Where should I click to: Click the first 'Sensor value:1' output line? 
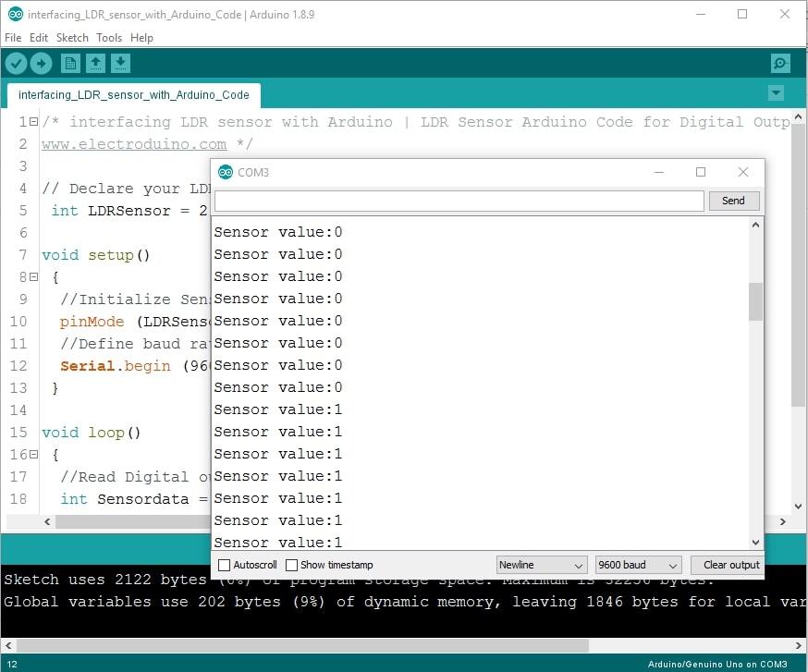point(278,409)
